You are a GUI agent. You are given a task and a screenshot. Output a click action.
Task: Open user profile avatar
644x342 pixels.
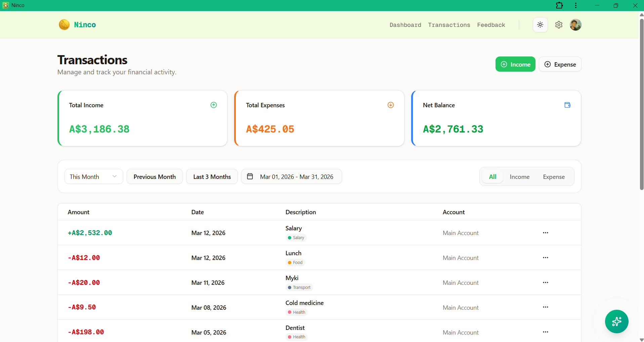click(x=575, y=25)
